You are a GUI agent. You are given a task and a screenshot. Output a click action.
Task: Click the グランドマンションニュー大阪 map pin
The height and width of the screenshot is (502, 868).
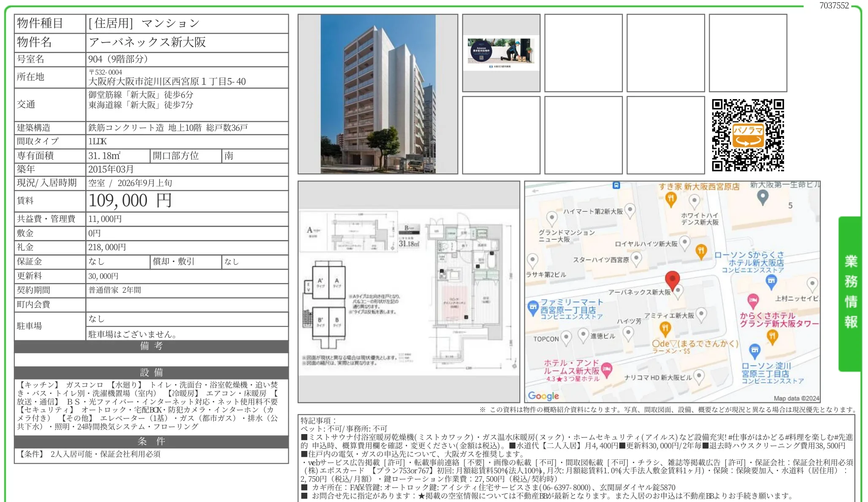pyautogui.click(x=552, y=219)
